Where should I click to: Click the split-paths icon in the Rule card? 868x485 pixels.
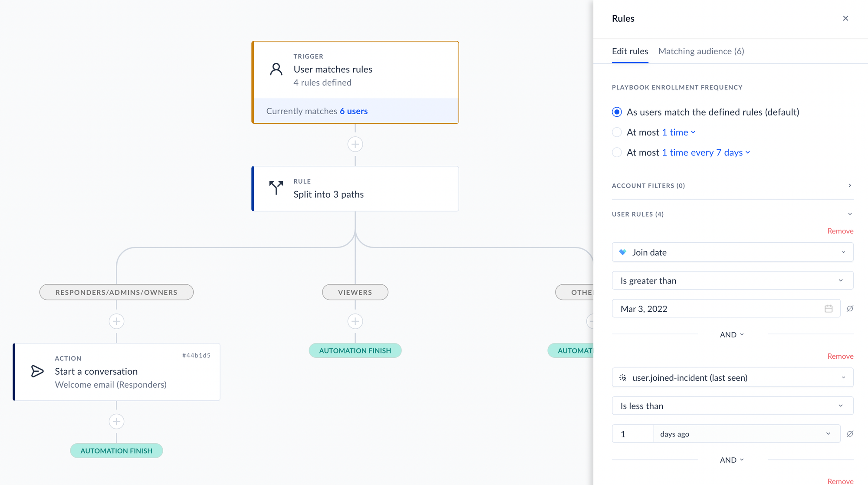tap(276, 188)
